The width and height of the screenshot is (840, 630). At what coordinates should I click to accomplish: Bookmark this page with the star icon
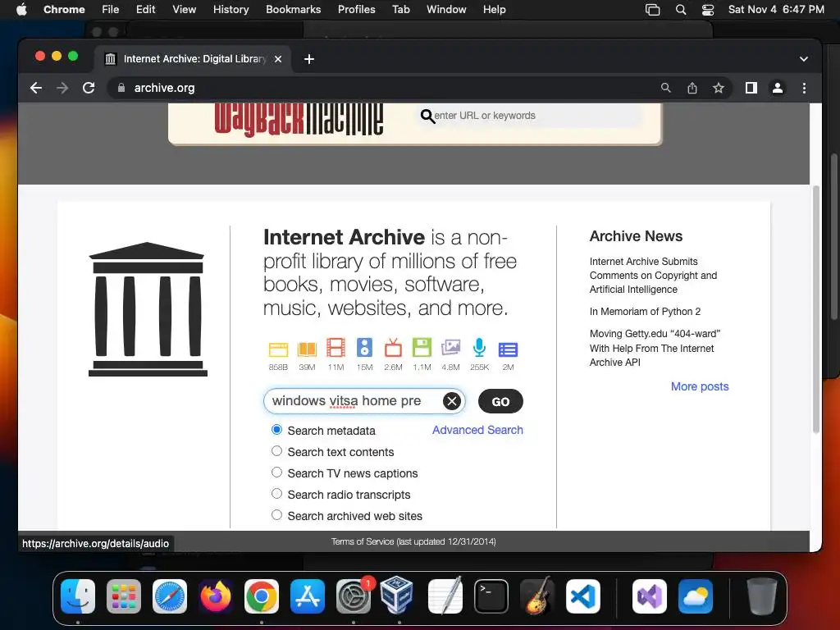[x=719, y=88]
